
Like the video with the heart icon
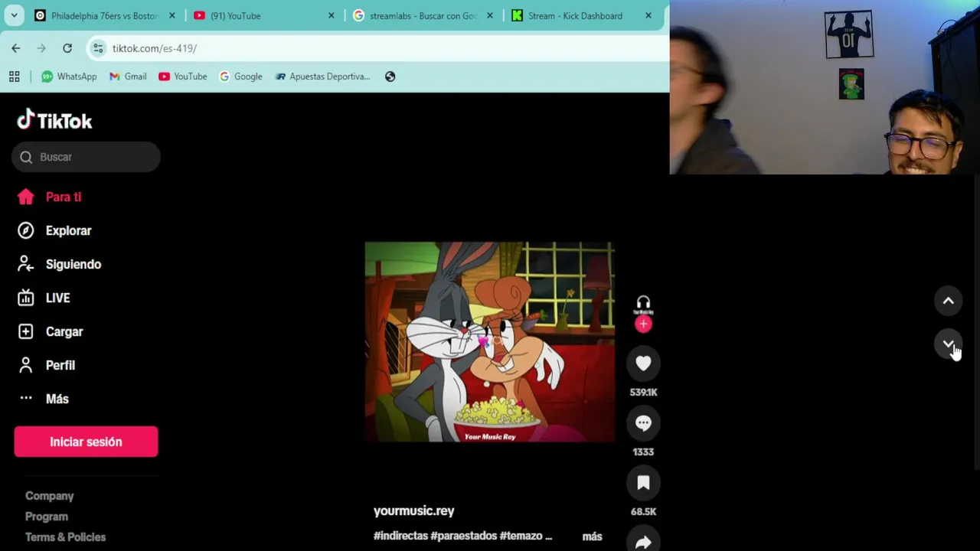click(x=643, y=364)
